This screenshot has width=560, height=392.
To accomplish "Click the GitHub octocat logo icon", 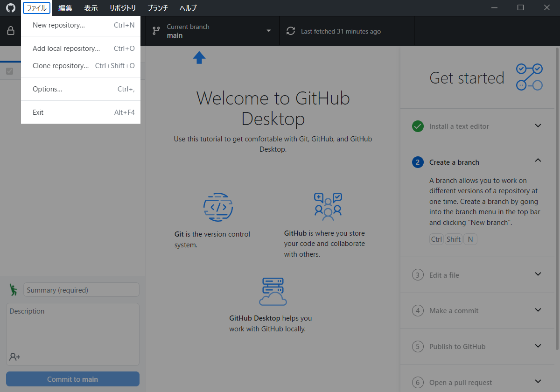I will click(x=10, y=8).
